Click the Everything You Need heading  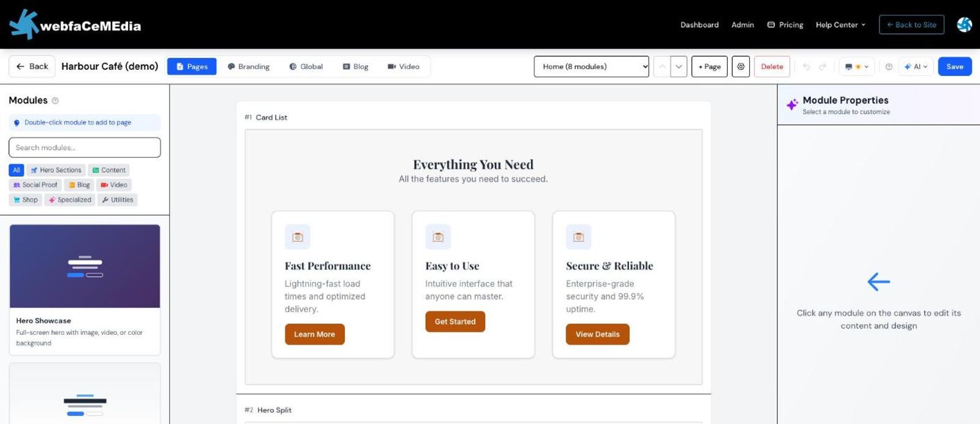pos(473,165)
